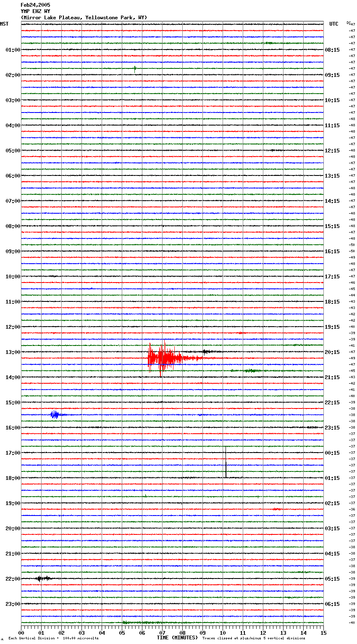
Task: Click the UTC timezone header
Action: click(334, 24)
